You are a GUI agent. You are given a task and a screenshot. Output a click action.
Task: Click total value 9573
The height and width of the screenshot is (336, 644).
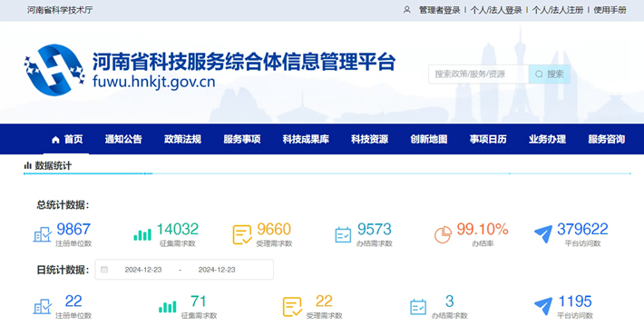[375, 230]
